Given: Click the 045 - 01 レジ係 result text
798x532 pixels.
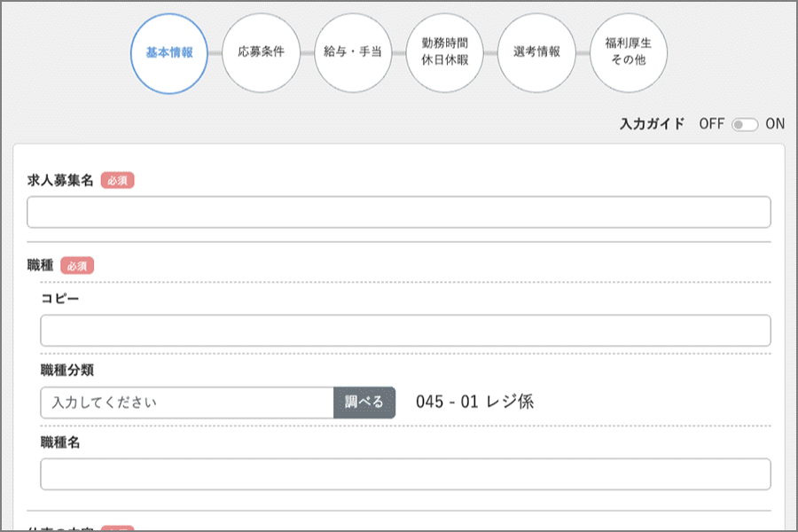Looking at the screenshot, I should point(474,402).
